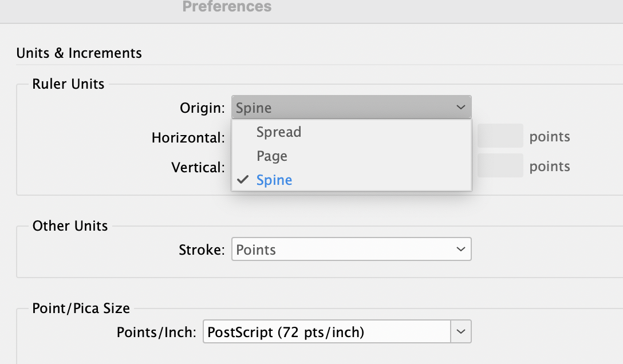Click the Origin dropdown chevron
Image resolution: width=623 pixels, height=364 pixels.
tap(461, 107)
